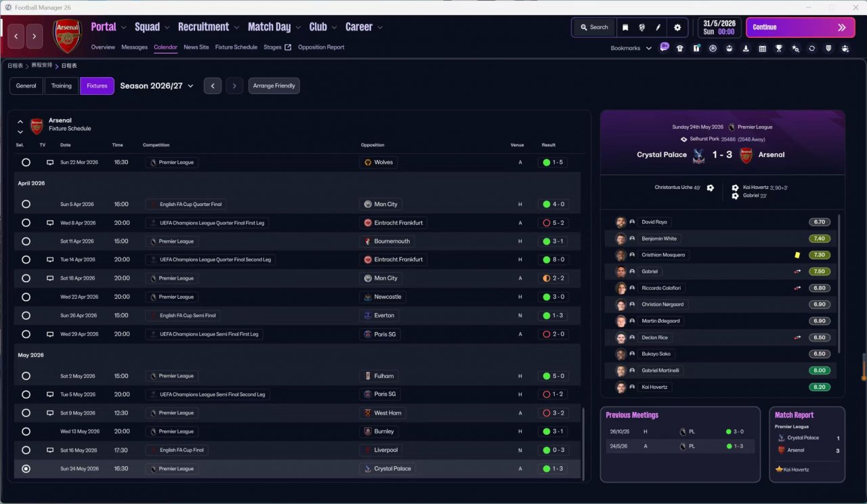Open the Fixture Schedule sub-tab
Image resolution: width=867 pixels, height=504 pixels.
click(236, 47)
